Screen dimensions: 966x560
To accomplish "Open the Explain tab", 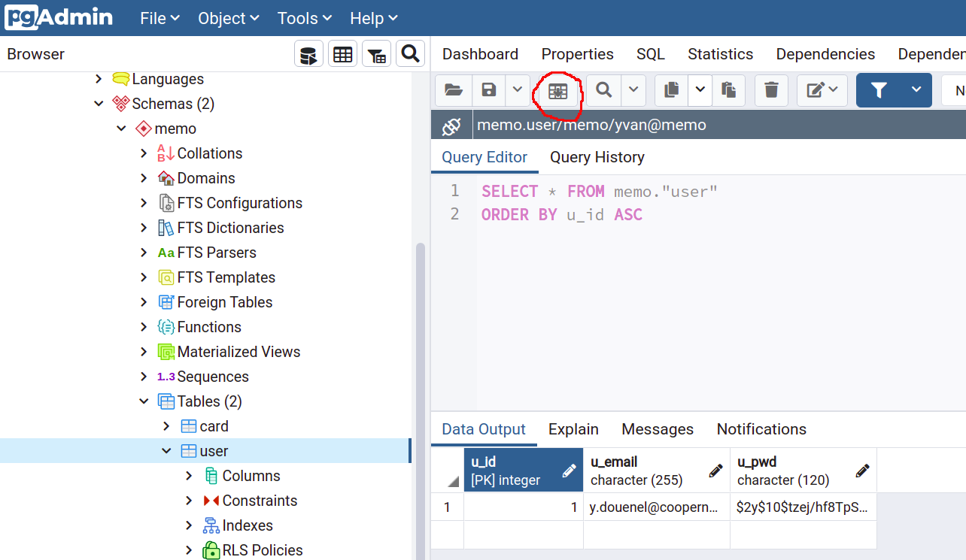I will [573, 429].
